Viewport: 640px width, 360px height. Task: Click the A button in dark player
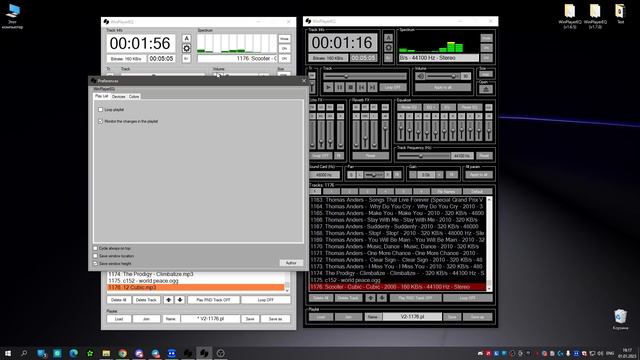click(389, 38)
